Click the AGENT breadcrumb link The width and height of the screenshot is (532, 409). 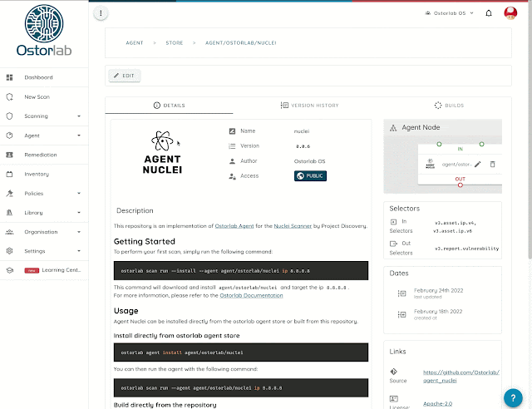(x=135, y=42)
